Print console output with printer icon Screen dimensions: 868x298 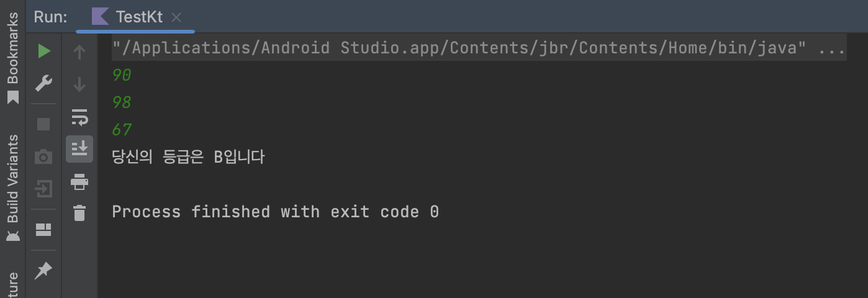79,182
